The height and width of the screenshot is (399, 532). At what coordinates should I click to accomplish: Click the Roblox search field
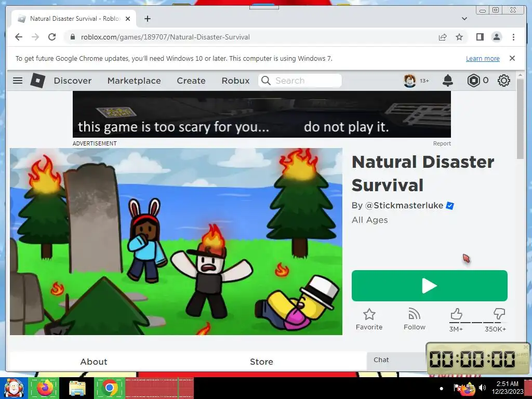pyautogui.click(x=300, y=81)
